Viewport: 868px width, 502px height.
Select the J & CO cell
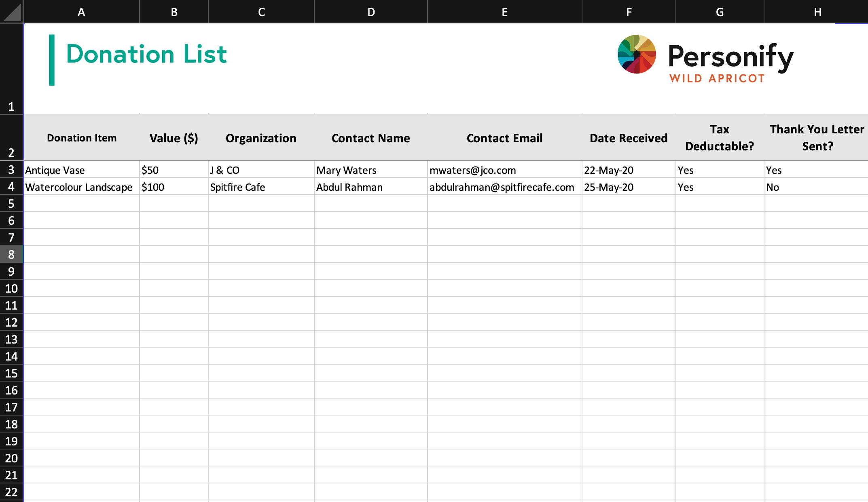pyautogui.click(x=261, y=170)
